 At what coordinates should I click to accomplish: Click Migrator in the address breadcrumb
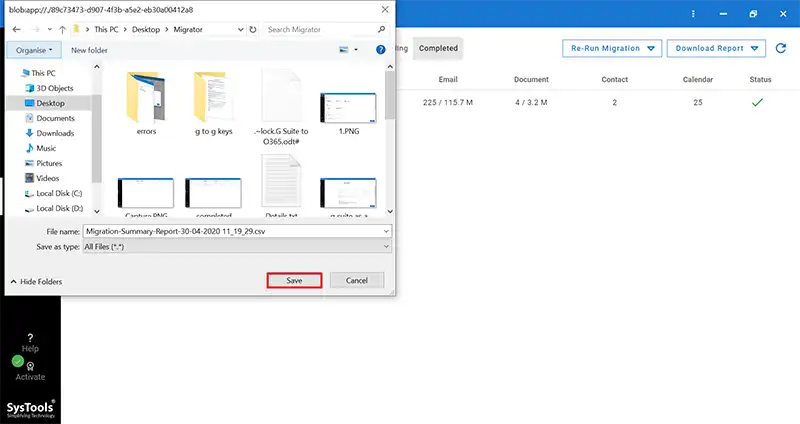tap(188, 30)
